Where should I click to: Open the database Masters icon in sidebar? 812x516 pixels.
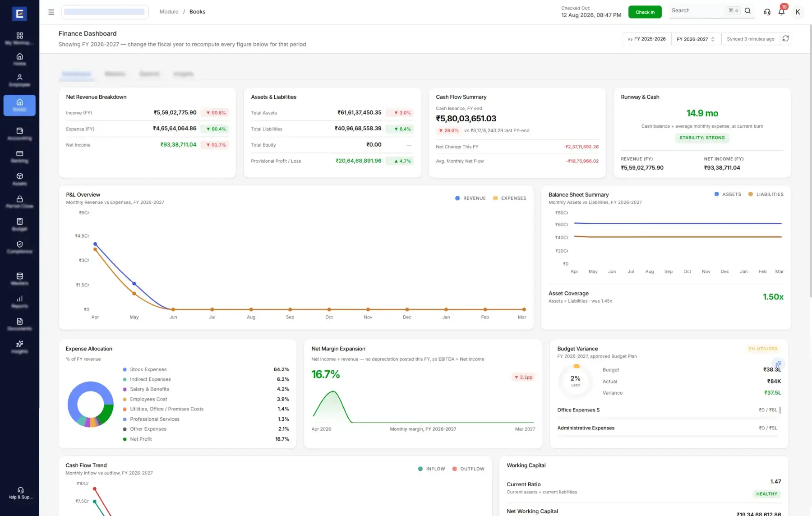coord(19,276)
